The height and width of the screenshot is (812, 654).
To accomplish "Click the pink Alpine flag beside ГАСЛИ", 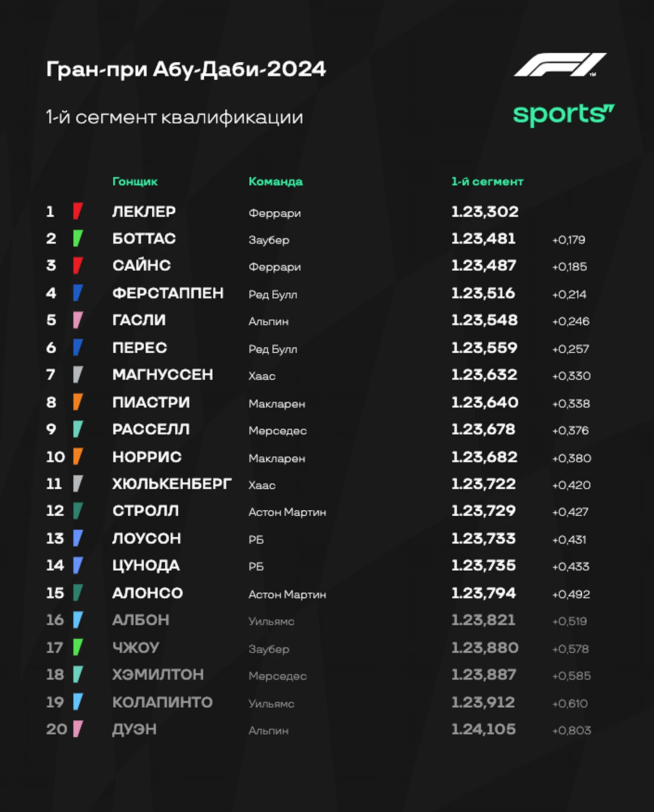I will [x=78, y=320].
